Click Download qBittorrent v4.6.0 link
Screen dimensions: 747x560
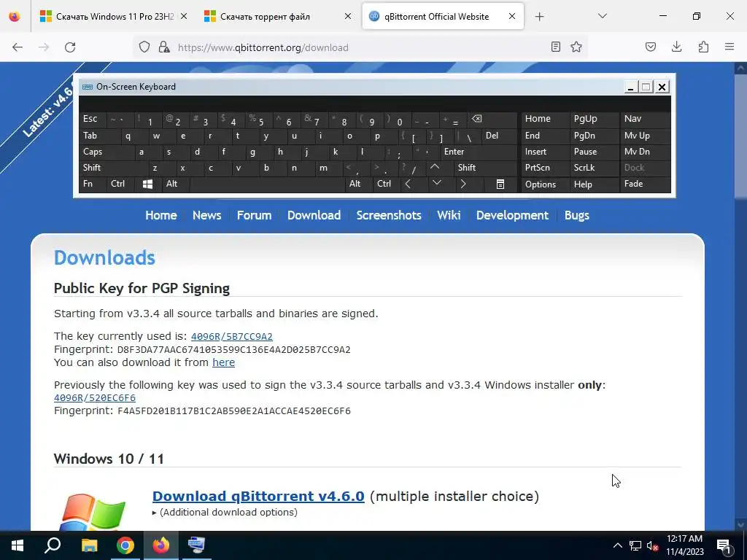[258, 496]
